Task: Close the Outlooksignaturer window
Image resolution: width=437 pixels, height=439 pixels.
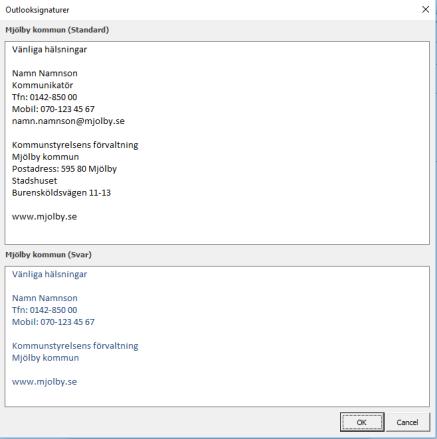Action: 426,10
